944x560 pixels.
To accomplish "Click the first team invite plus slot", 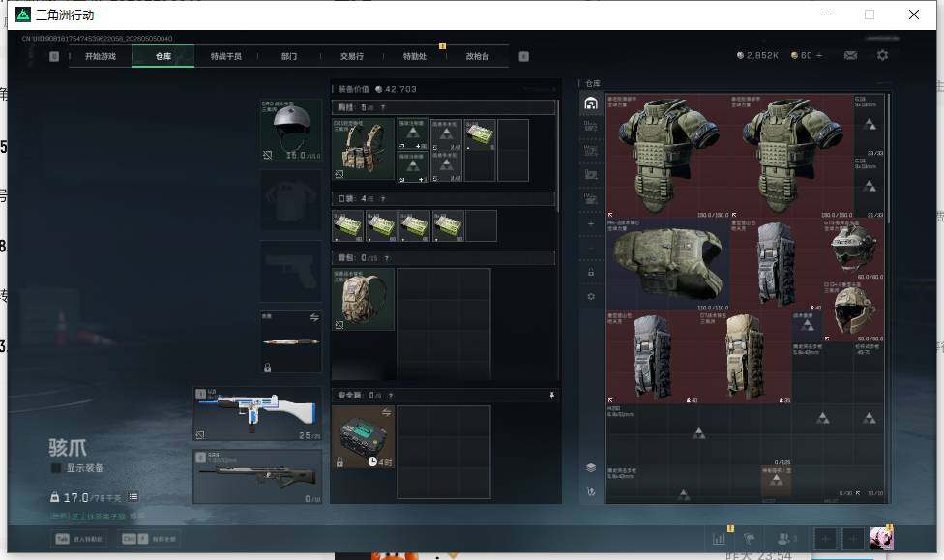I will (825, 539).
